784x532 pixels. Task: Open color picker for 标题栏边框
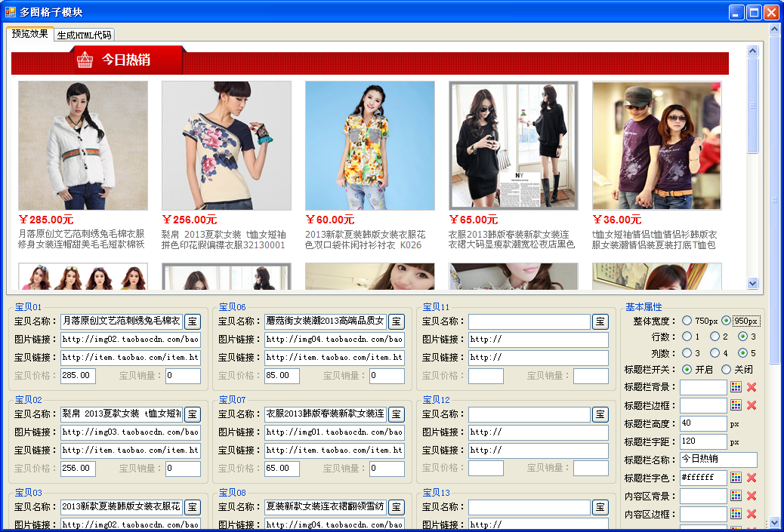736,405
